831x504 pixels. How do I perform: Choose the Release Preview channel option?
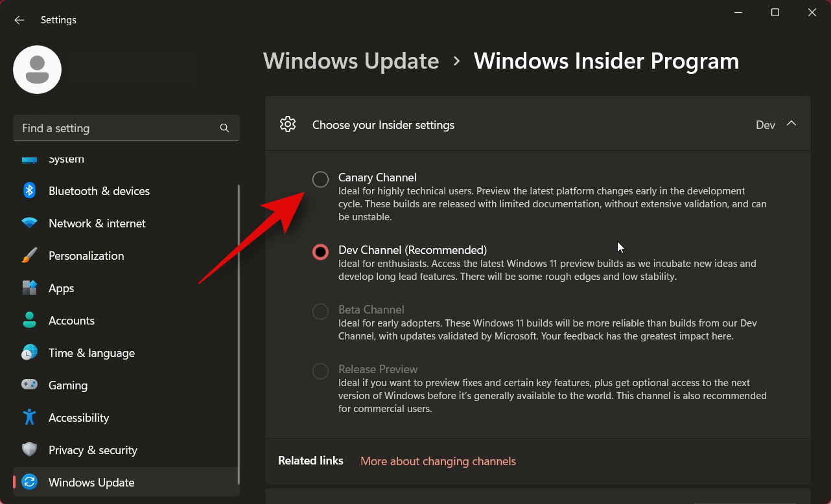320,371
